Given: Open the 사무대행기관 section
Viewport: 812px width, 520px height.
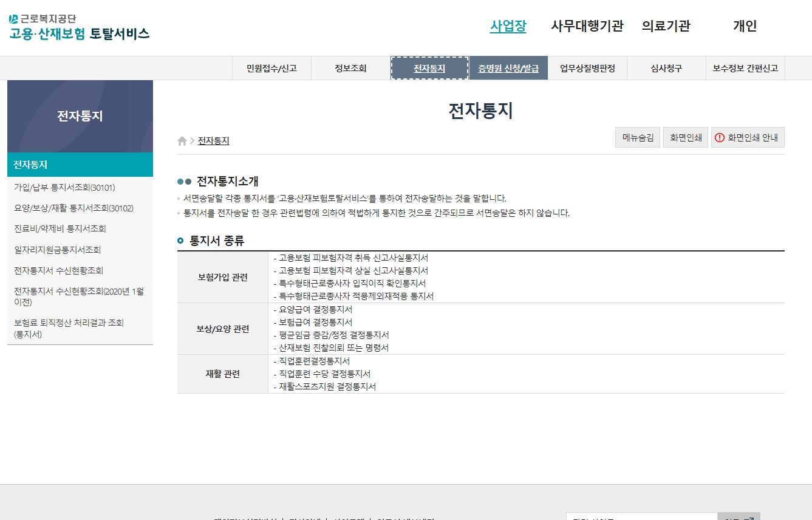Looking at the screenshot, I should pyautogui.click(x=587, y=26).
